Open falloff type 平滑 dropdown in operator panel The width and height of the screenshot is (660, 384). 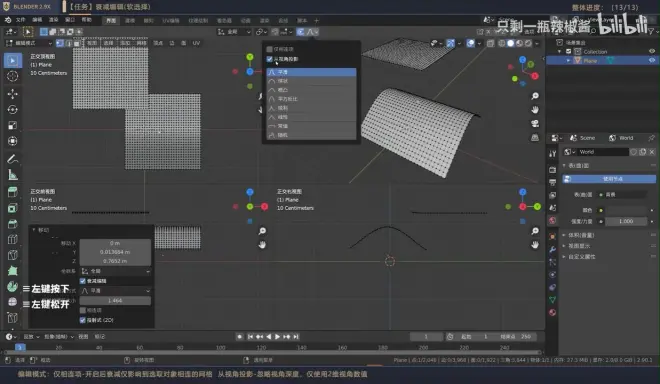coord(115,291)
